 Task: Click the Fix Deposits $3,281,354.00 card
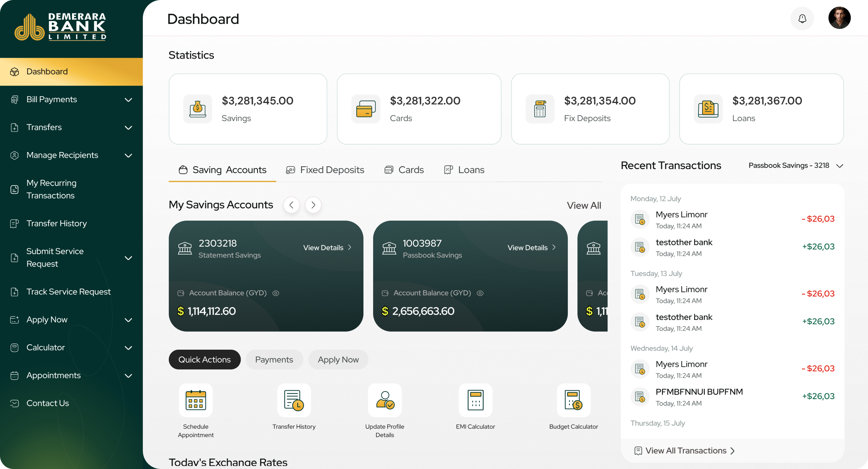point(590,109)
